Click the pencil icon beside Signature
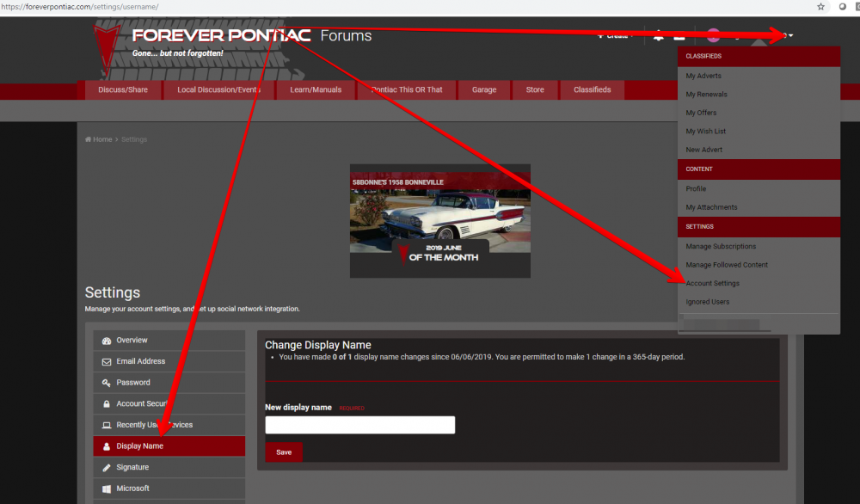860x504 pixels. point(107,468)
